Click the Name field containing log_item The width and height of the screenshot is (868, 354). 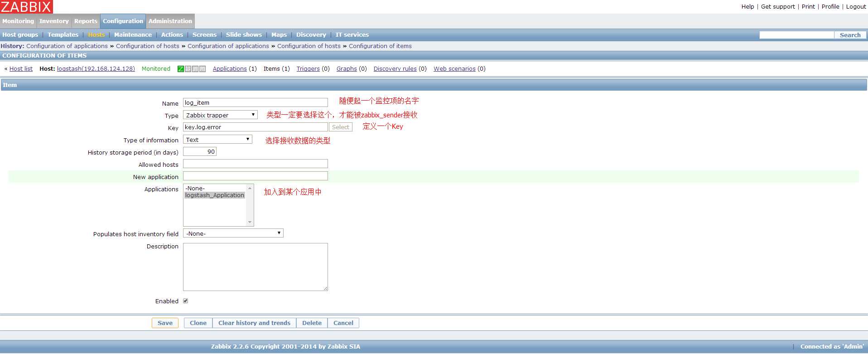256,102
